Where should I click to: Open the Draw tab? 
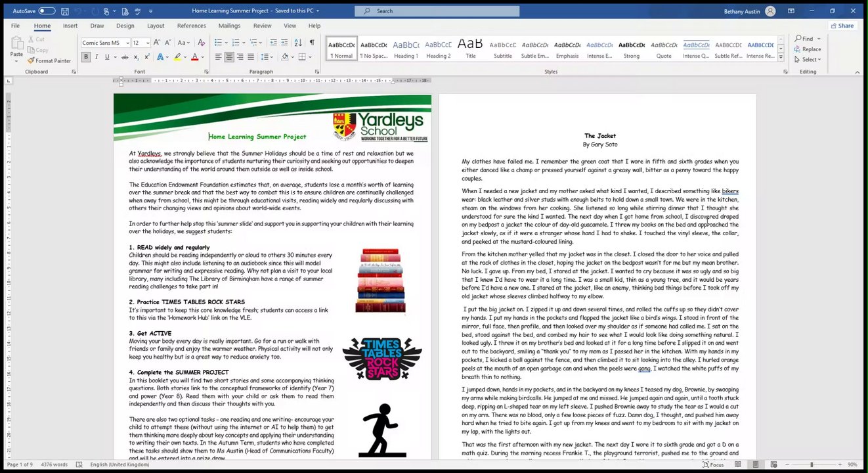tap(97, 26)
